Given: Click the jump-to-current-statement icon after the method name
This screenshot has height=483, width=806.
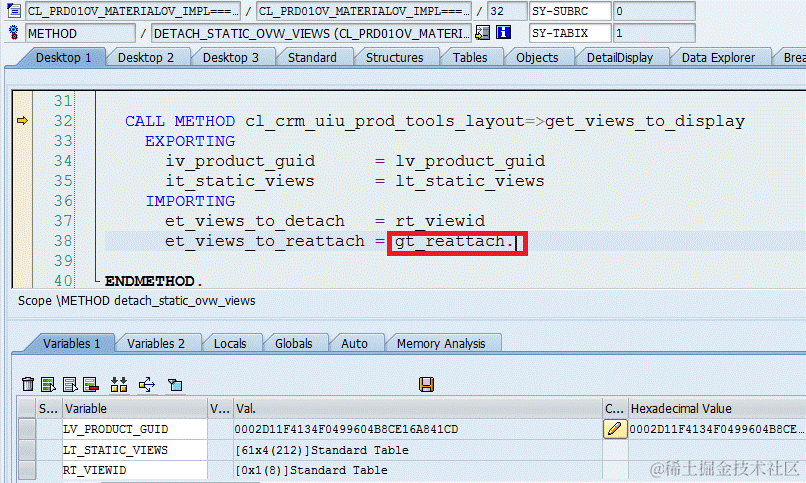Looking at the screenshot, I should point(483,33).
